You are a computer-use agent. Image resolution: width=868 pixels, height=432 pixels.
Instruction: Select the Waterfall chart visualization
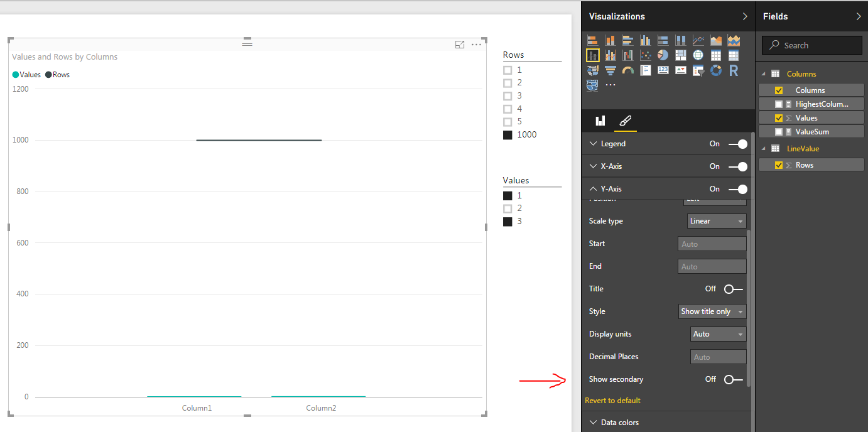click(628, 55)
